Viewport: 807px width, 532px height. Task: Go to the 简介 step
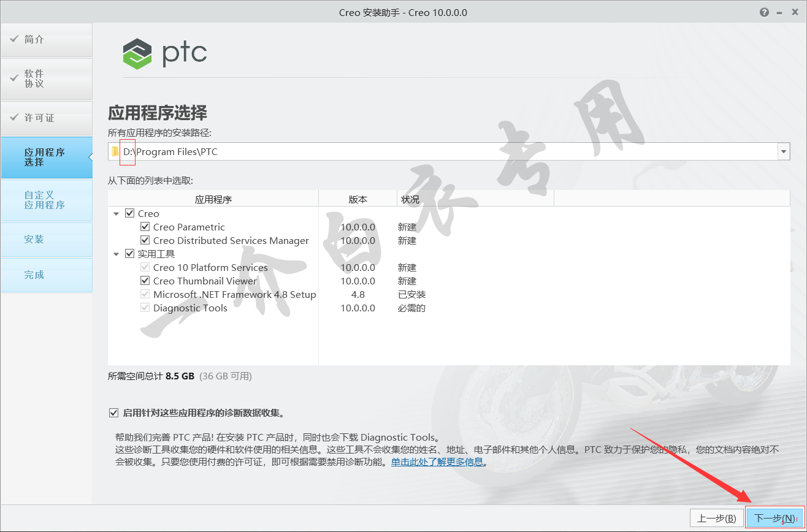tap(47, 40)
